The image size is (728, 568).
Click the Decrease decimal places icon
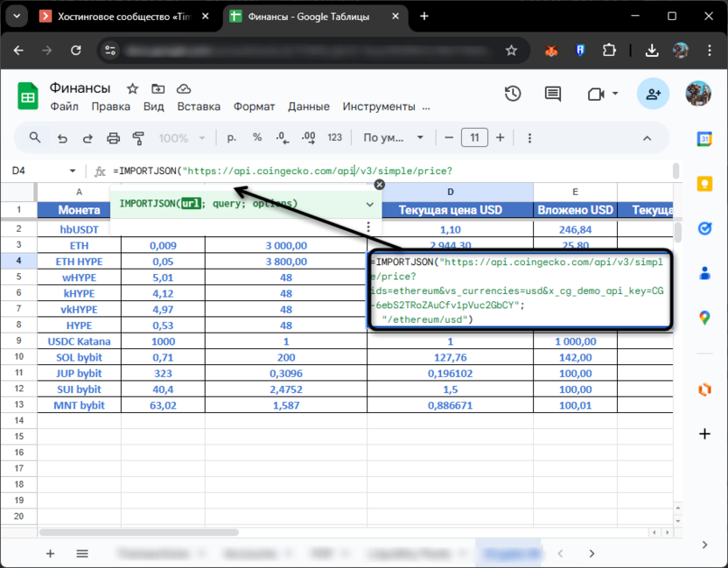pyautogui.click(x=281, y=137)
